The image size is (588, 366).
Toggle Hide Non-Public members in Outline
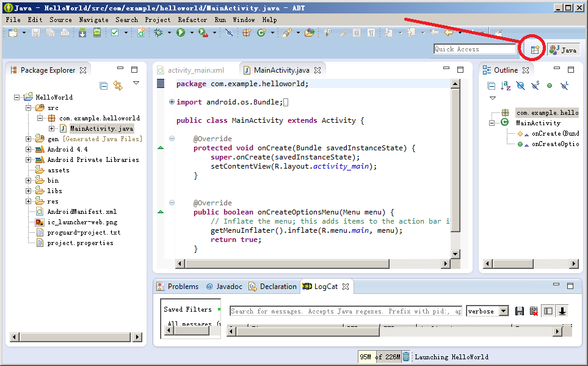550,86
